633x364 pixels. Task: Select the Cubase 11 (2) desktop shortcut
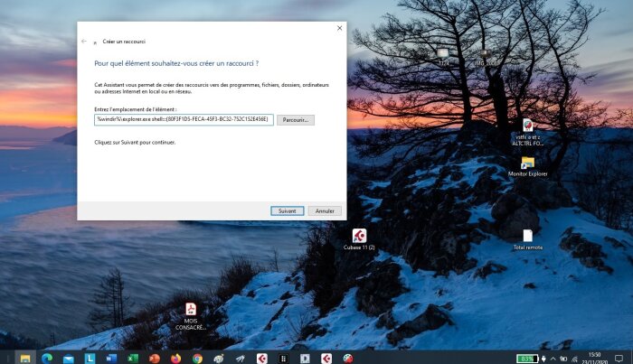tap(359, 239)
